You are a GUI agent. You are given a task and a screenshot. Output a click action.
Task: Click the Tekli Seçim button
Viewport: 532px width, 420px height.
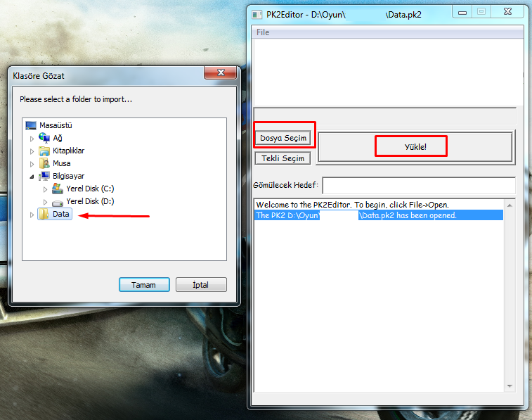coord(283,158)
